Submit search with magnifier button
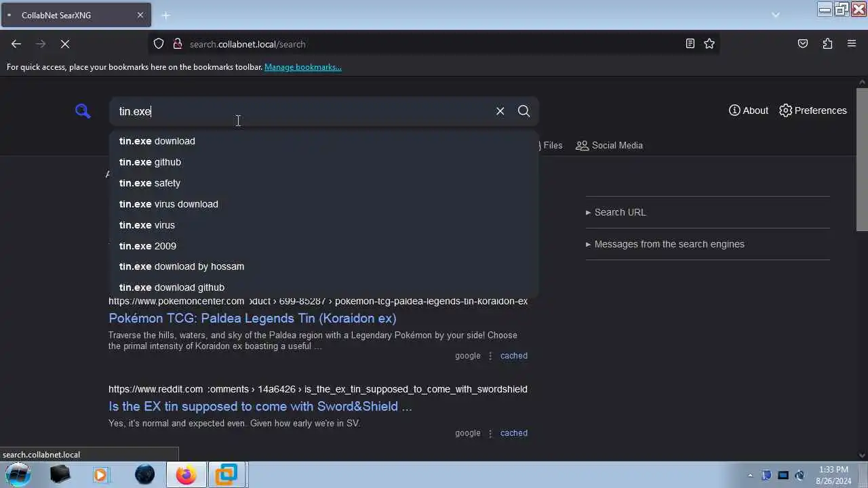This screenshot has width=868, height=488. click(x=524, y=111)
